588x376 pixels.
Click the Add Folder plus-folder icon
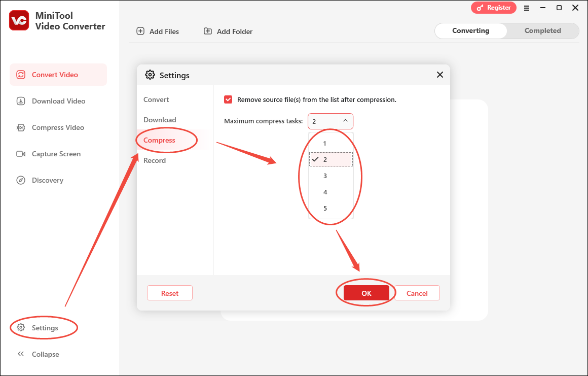coord(208,31)
